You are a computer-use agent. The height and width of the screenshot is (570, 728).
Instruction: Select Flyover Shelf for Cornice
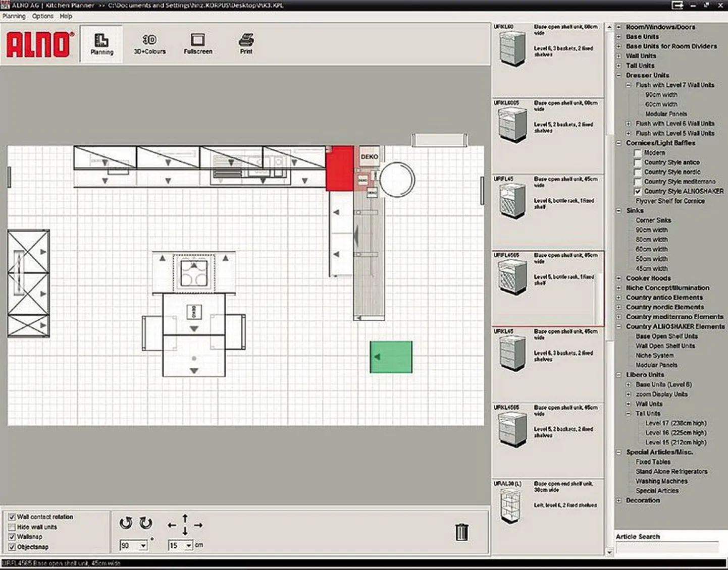pos(670,201)
